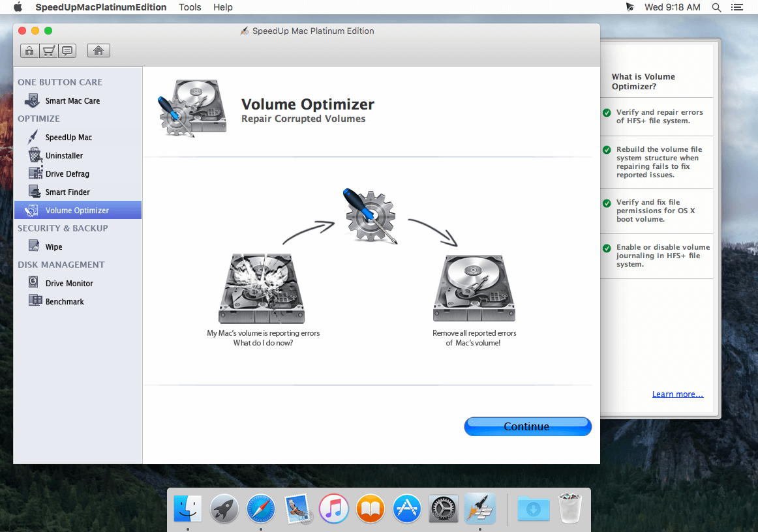Viewport: 758px width, 532px height.
Task: Launch Safari from the dock
Action: (x=261, y=509)
